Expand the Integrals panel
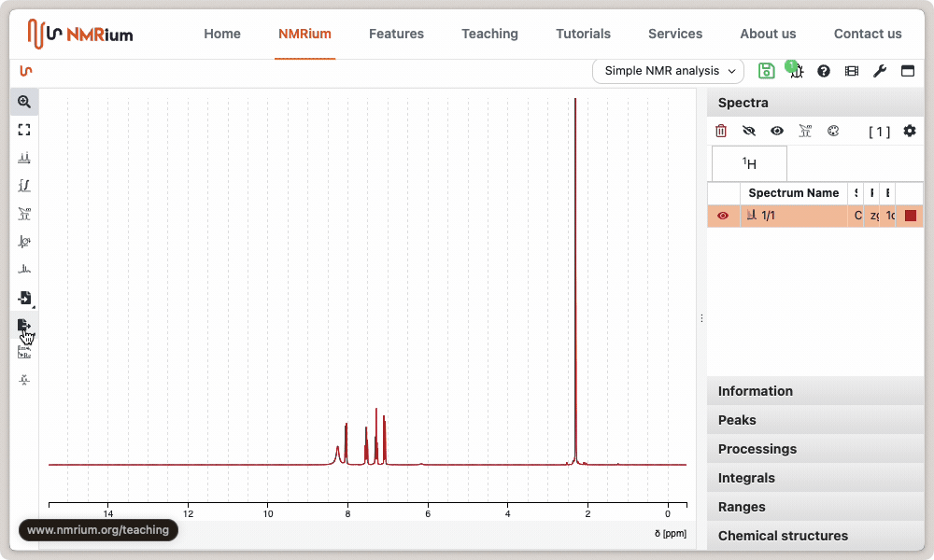The image size is (934, 560). [x=814, y=478]
